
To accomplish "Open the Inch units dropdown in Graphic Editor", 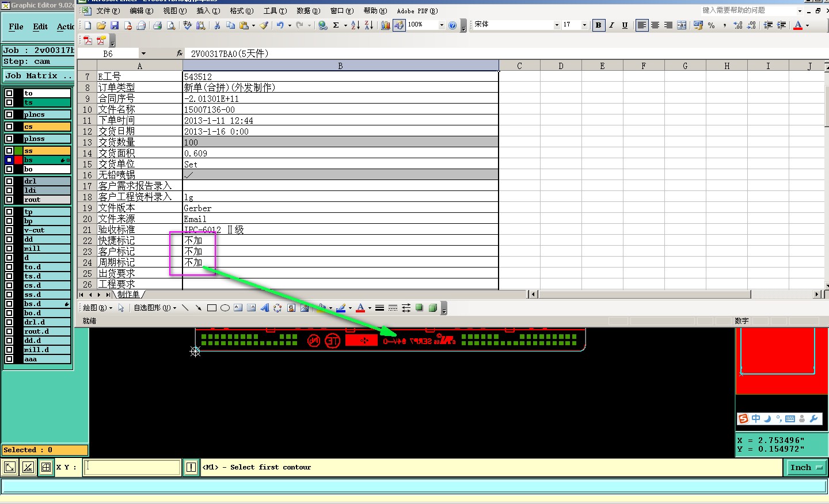I will (806, 468).
